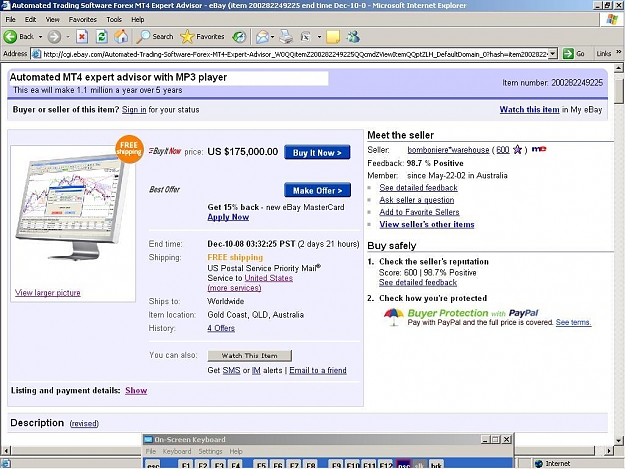The width and height of the screenshot is (625, 469).
Task: Click the 4 Offers history link
Action: (221, 328)
